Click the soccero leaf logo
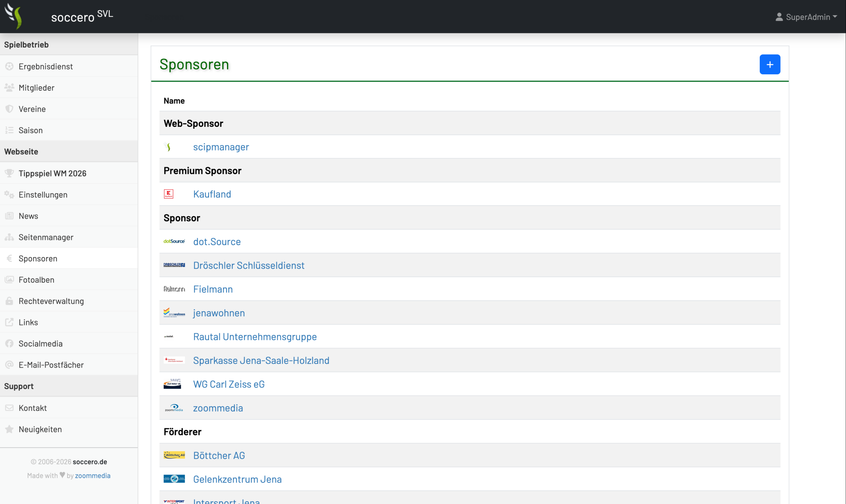The height and width of the screenshot is (504, 846). pyautogui.click(x=14, y=16)
